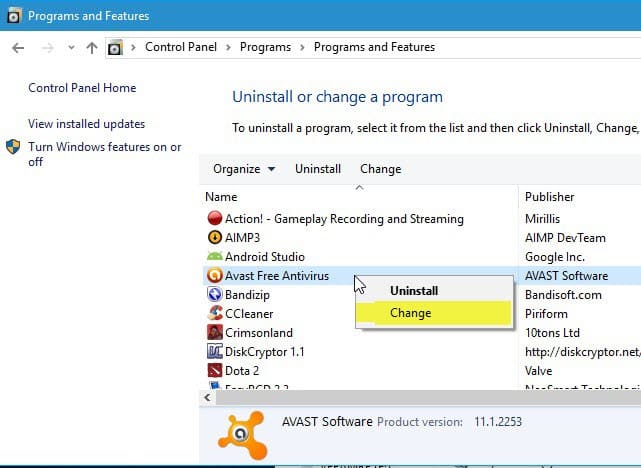Viewport: 641px width, 468px height.
Task: Select the Avast Free Antivirus entry
Action: pos(277,276)
